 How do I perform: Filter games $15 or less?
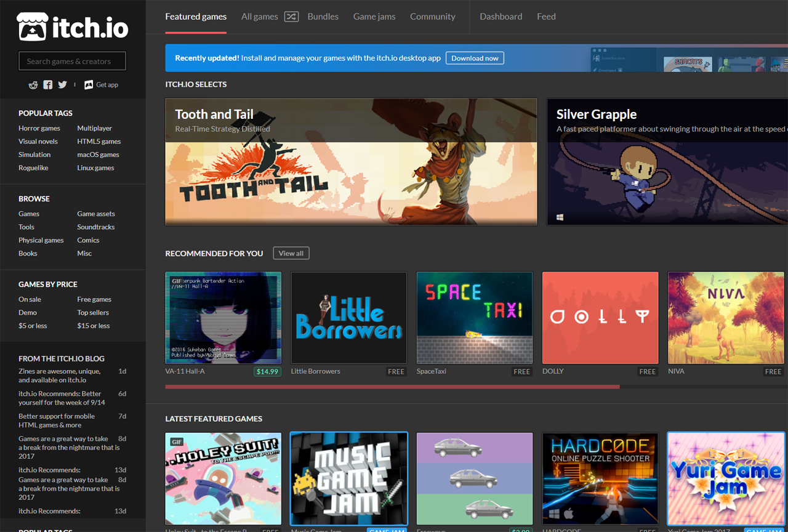(94, 326)
